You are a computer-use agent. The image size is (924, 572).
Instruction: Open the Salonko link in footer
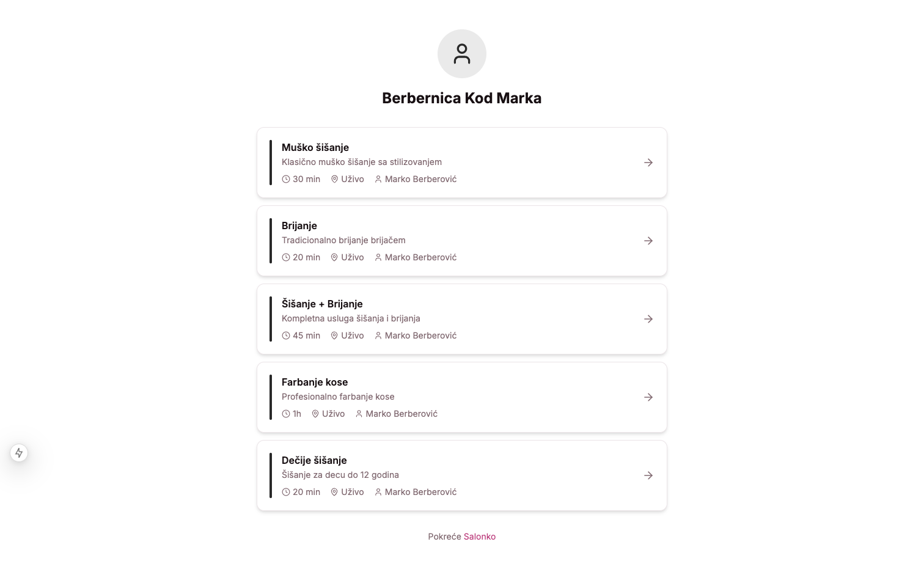click(x=479, y=537)
